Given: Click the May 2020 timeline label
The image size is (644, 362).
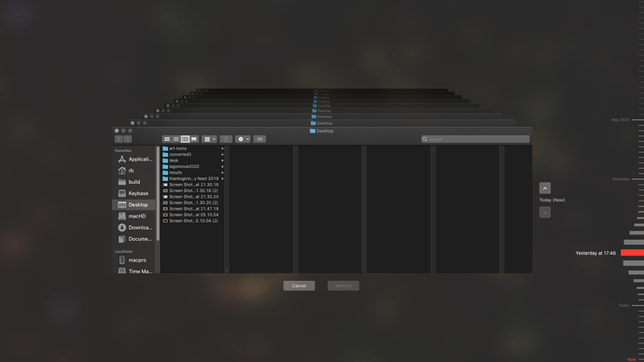Looking at the screenshot, I should click(x=620, y=119).
